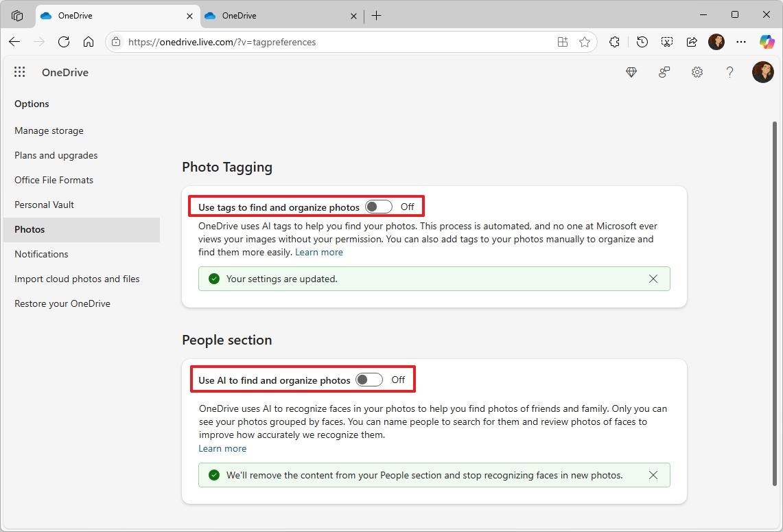Open the Edge profile avatar
Screen dimensions: 783x532
tap(716, 42)
